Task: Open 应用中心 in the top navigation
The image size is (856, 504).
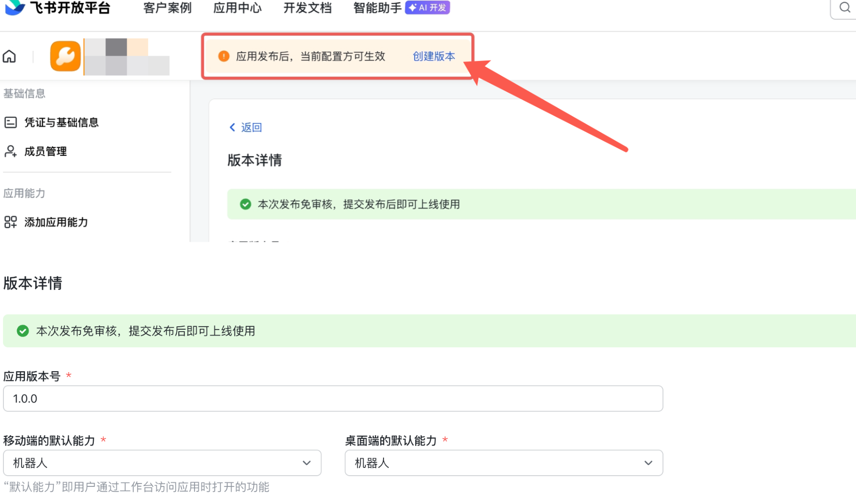Action: (237, 8)
